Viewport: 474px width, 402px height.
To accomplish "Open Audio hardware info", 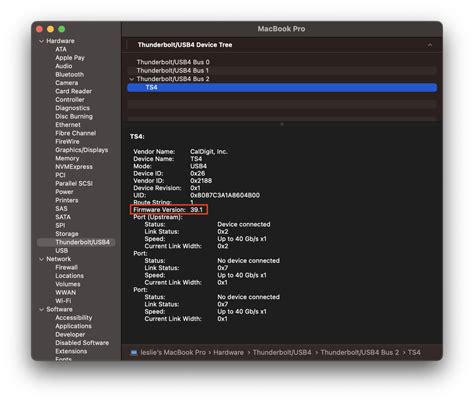I will pos(64,66).
